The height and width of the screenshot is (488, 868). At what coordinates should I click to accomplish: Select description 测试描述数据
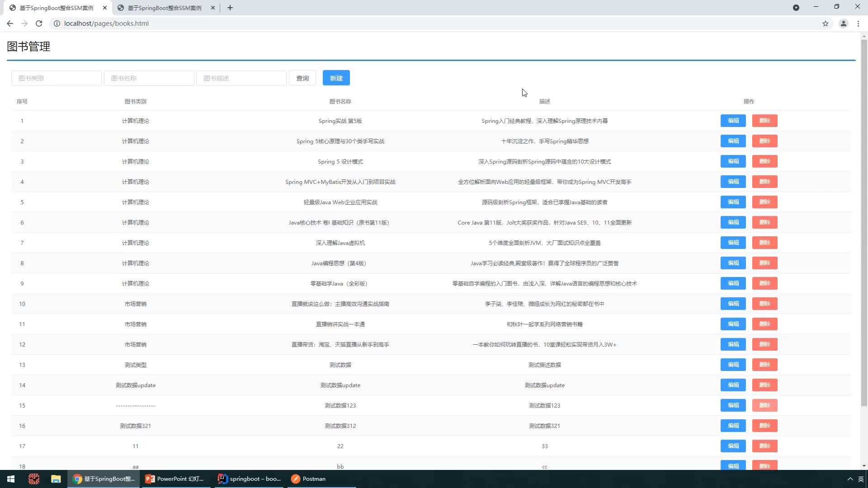545,365
